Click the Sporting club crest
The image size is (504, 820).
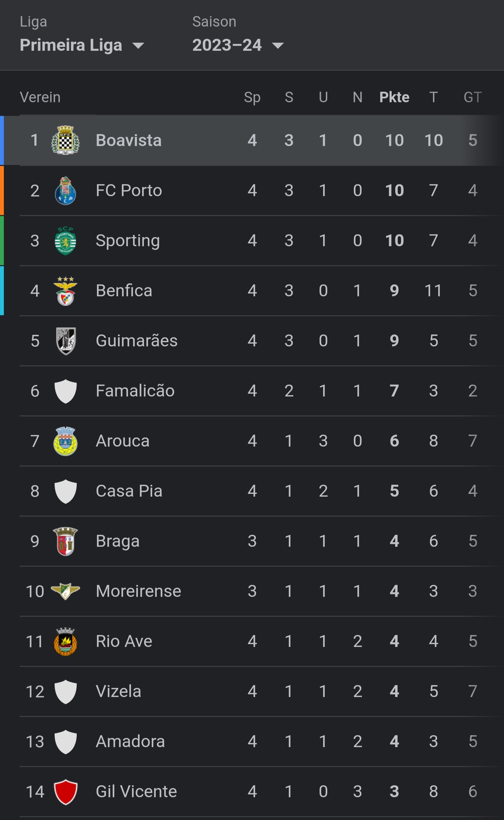65,241
